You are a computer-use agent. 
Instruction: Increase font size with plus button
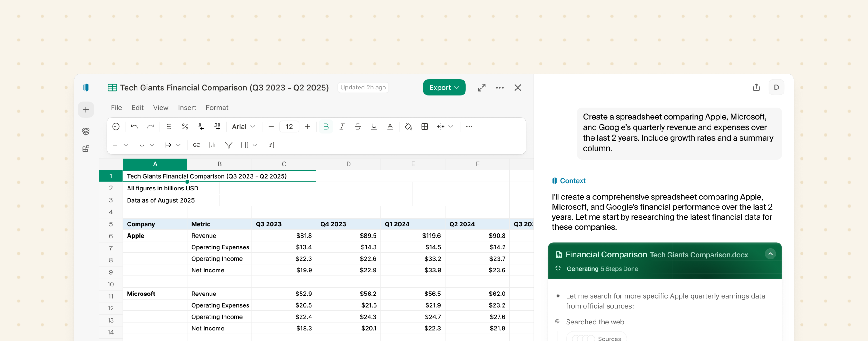pyautogui.click(x=307, y=127)
